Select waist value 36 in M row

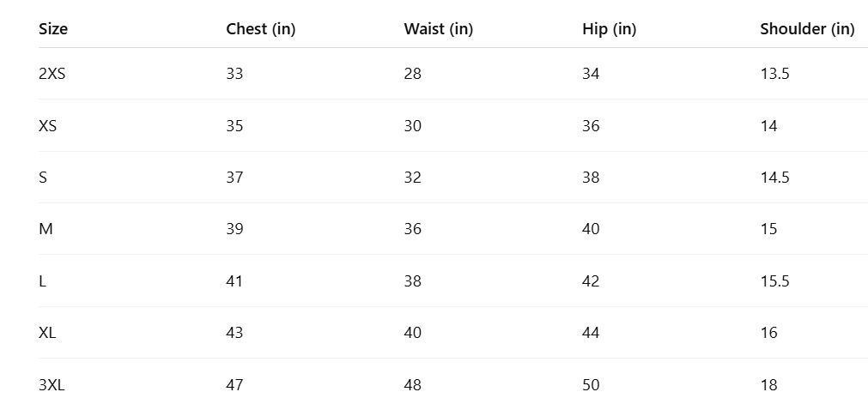[413, 229]
